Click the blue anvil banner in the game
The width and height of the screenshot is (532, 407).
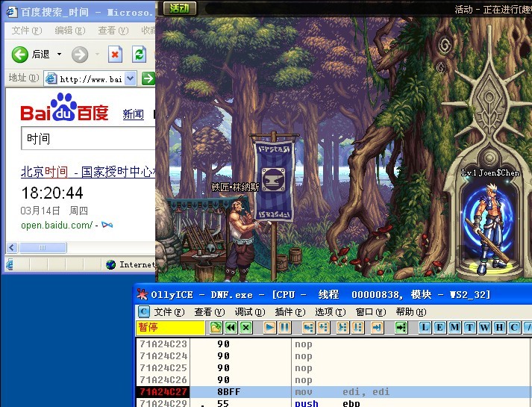(x=274, y=180)
